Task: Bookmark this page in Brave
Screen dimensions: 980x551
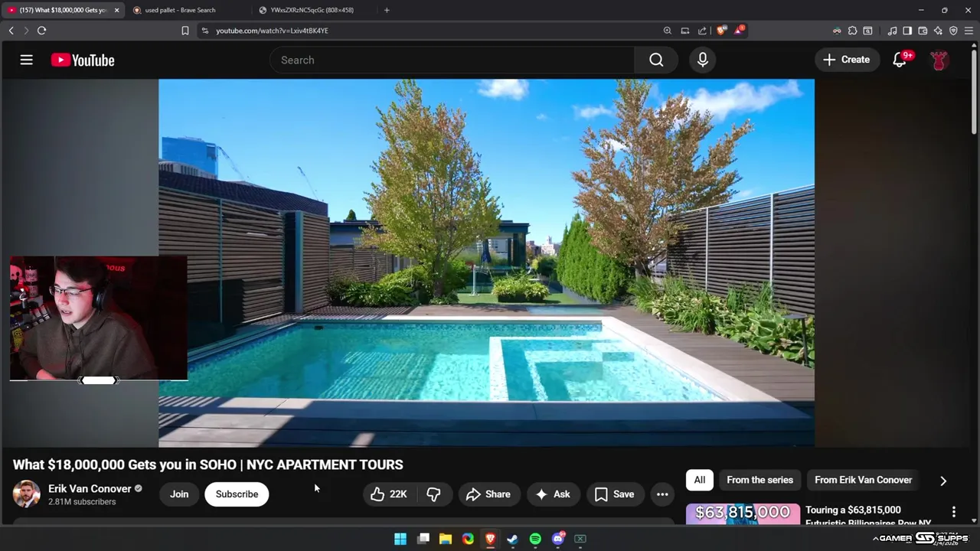Action: (185, 31)
